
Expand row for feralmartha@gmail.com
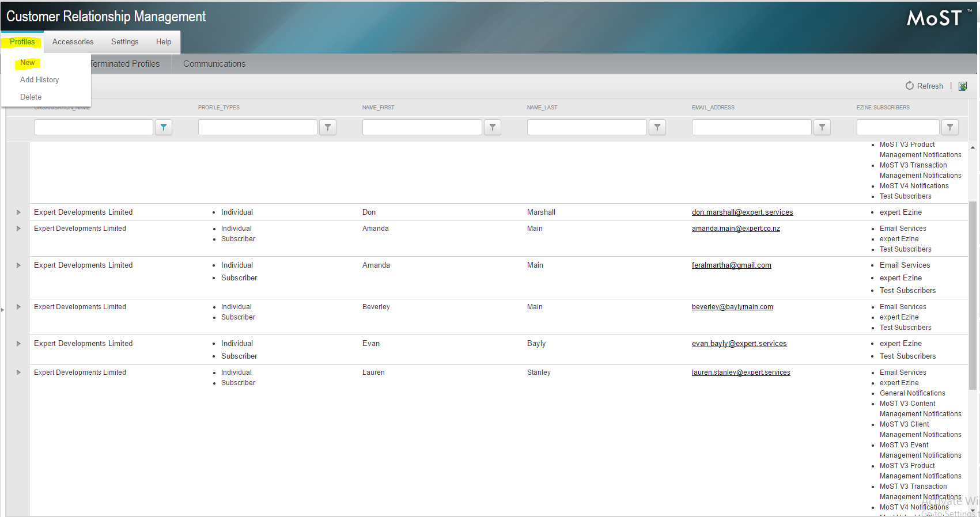pyautogui.click(x=18, y=265)
